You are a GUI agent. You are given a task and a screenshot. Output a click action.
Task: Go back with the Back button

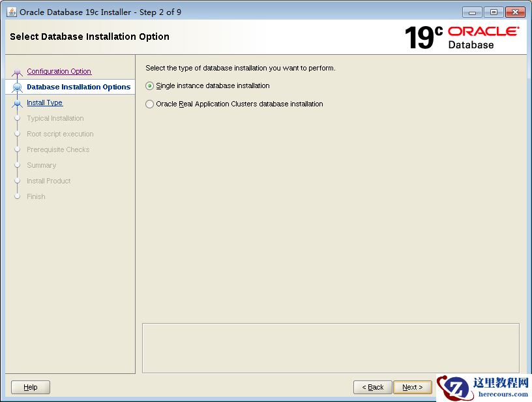[x=372, y=387]
